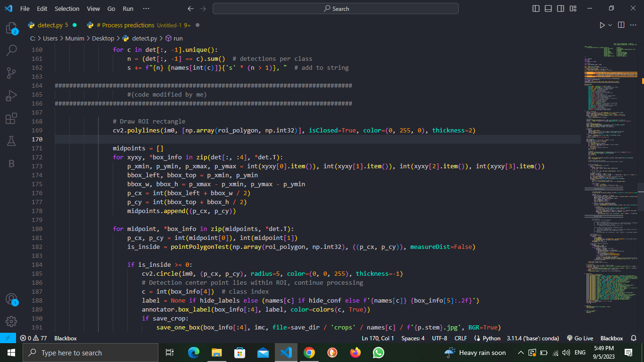Click the Split Editor Right icon
Image resolution: width=644 pixels, height=362 pixels.
621,25
